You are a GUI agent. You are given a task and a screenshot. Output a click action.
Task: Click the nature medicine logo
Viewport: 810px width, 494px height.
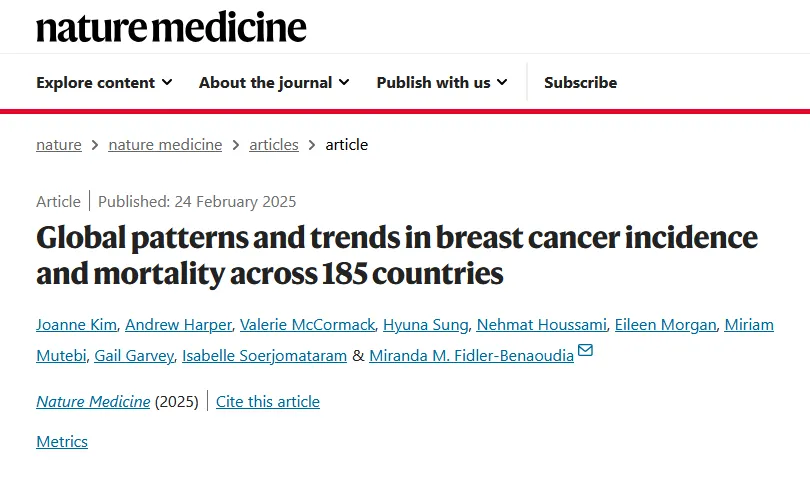(171, 27)
